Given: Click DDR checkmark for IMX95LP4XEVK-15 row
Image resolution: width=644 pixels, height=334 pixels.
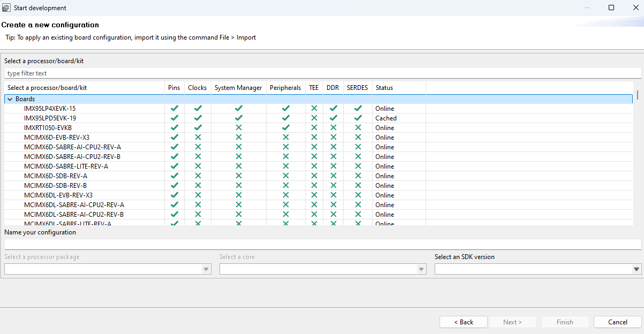Looking at the screenshot, I should click(x=333, y=108).
